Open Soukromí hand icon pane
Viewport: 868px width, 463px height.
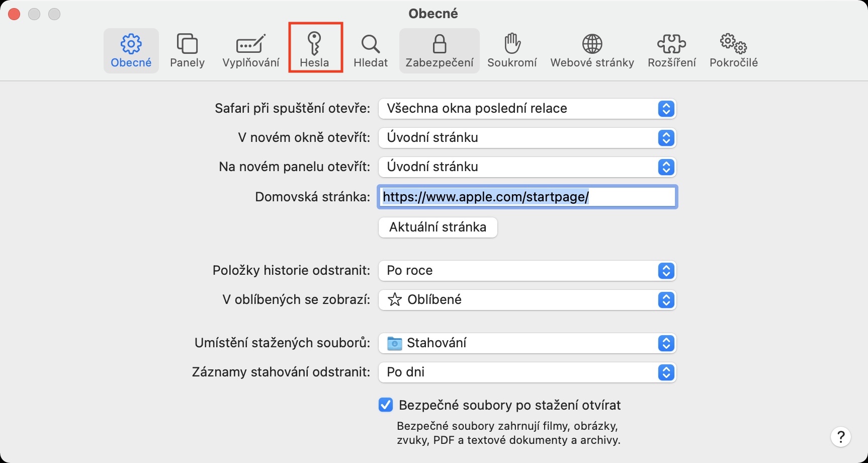coord(512,49)
